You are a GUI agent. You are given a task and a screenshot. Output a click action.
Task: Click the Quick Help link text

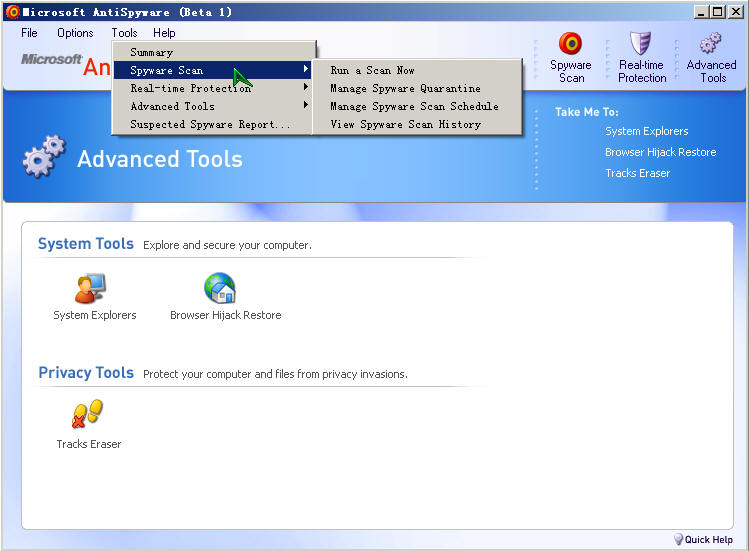pos(708,539)
